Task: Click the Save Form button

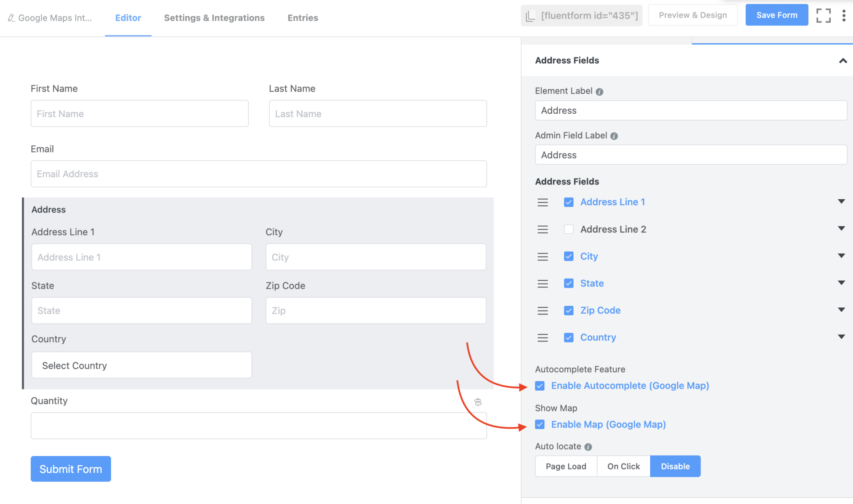Action: point(776,15)
